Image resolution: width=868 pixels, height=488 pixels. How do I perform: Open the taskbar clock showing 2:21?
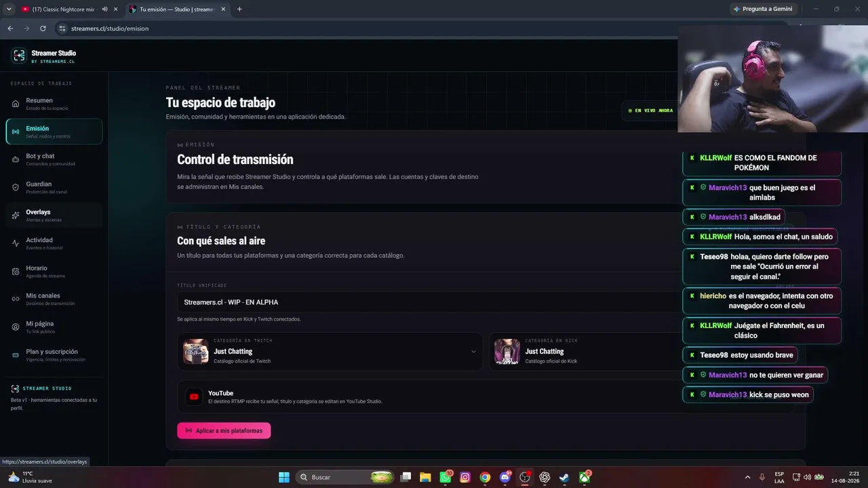coord(845,477)
